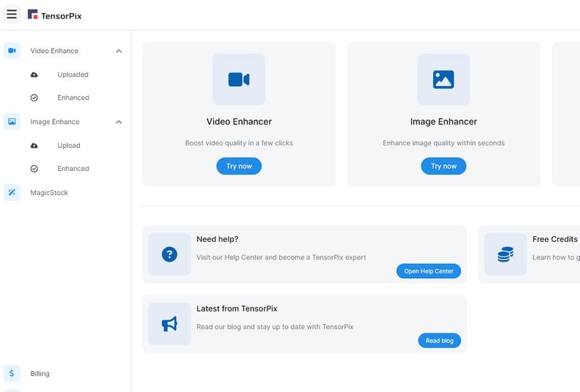Click the TensorPix logo
The height and width of the screenshot is (392, 580).
55,15
